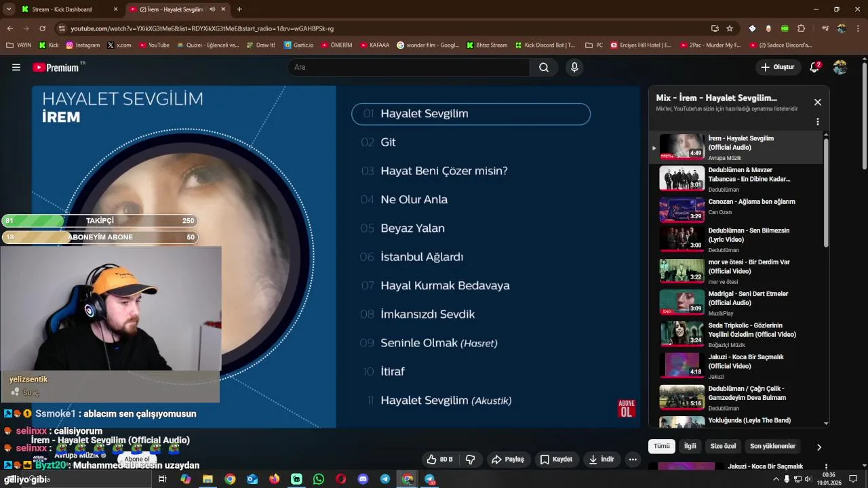Like the video with thumbs up

(x=439, y=460)
